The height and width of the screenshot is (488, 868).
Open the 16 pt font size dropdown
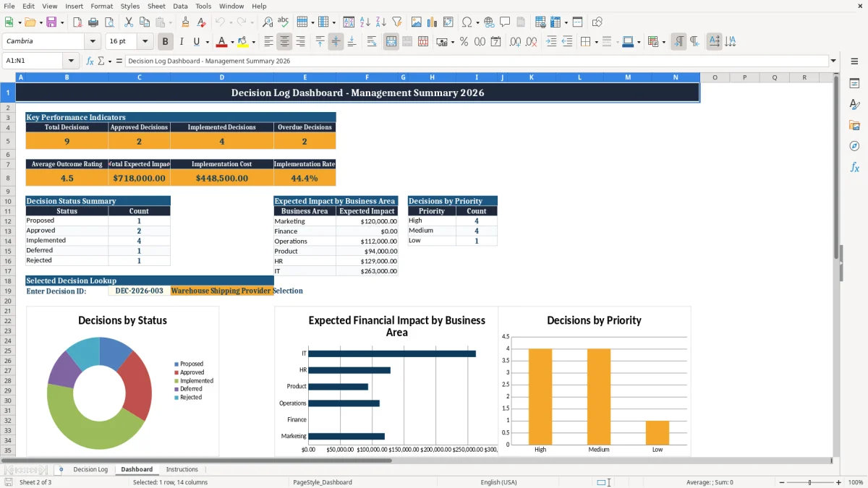pos(145,42)
